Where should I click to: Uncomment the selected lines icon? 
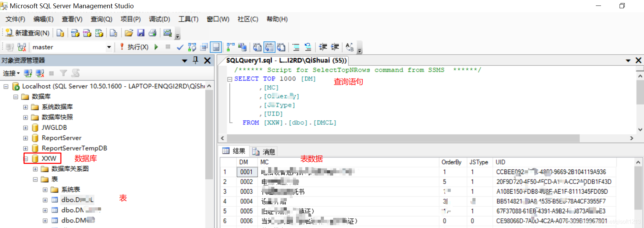(308, 47)
